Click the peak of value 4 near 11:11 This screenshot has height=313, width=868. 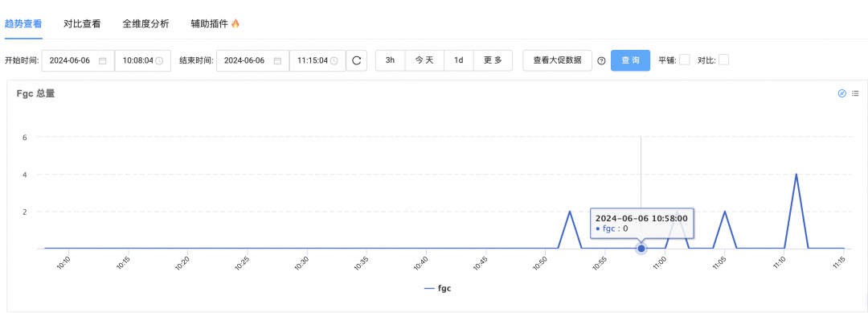796,174
